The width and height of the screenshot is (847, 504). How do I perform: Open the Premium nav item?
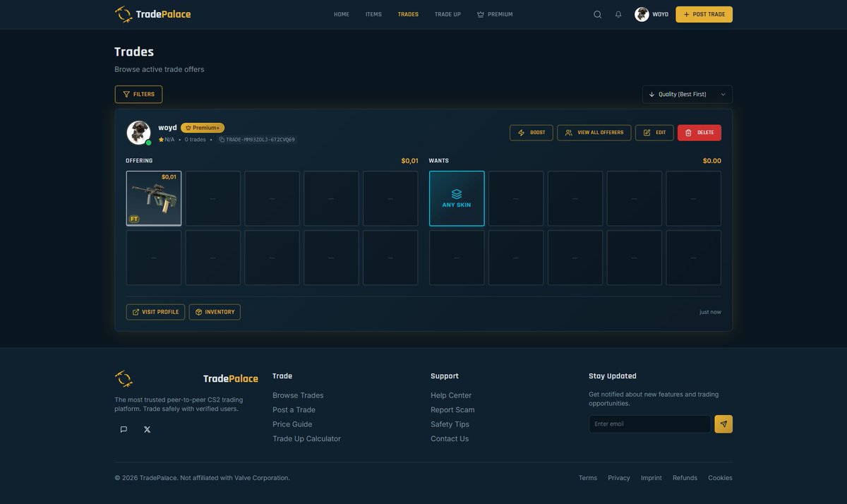(495, 14)
